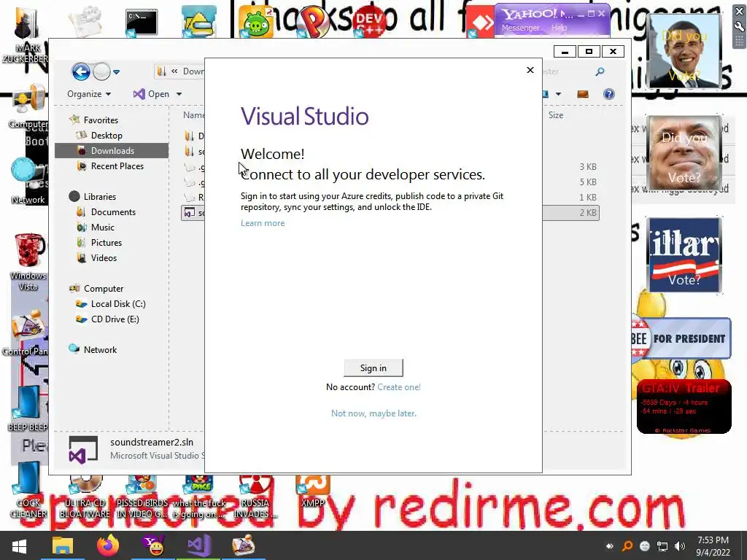Choose Not now, maybe later

coord(373,413)
